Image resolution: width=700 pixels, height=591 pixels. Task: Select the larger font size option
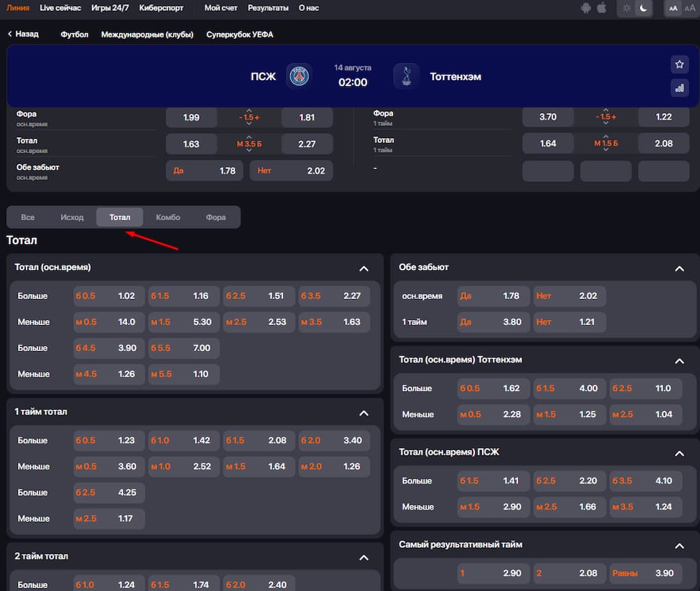690,8
